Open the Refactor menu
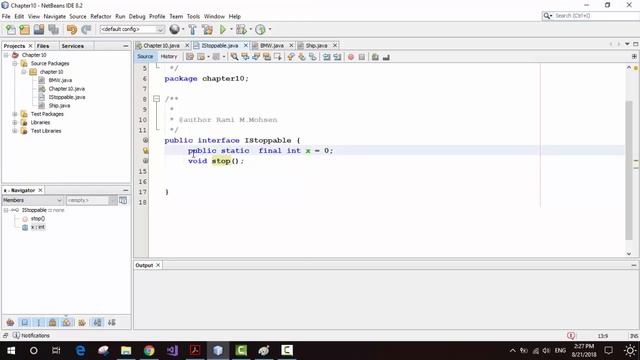This screenshot has width=640, height=360. point(101,16)
